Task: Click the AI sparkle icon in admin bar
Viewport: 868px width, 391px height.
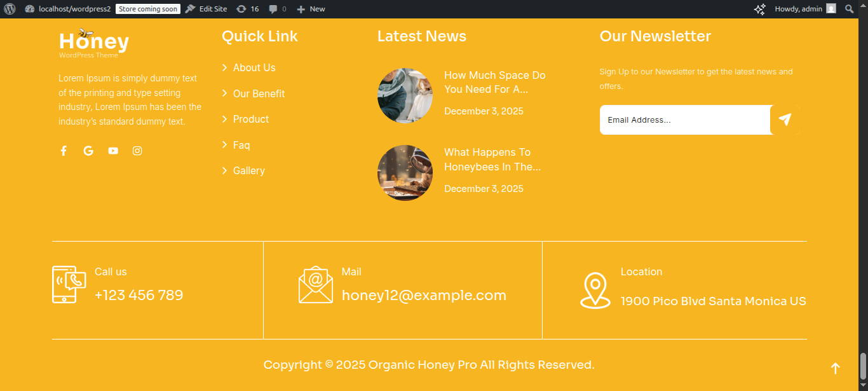Action: (x=759, y=9)
